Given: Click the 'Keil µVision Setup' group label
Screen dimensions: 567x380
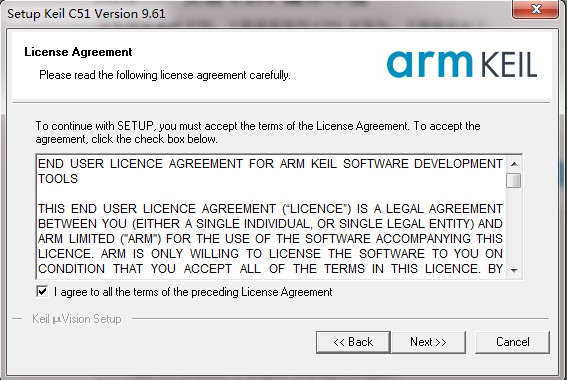Looking at the screenshot, I should click(77, 319).
